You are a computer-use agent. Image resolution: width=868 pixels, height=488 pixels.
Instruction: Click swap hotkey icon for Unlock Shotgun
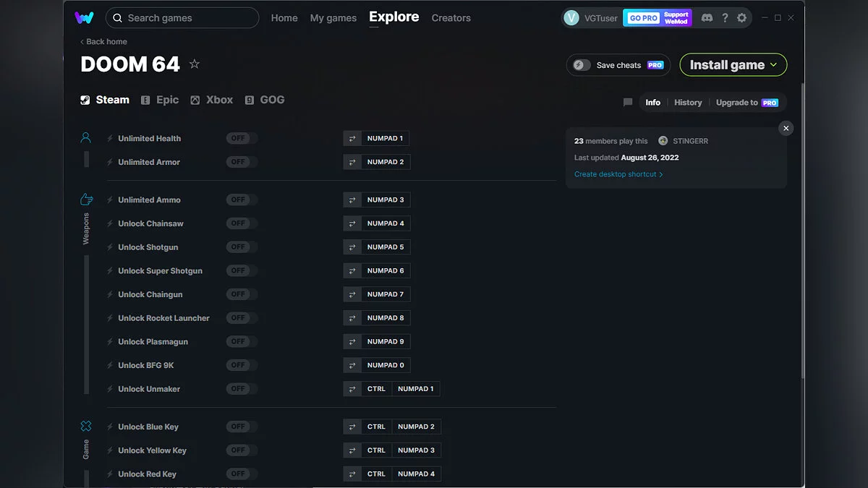tap(352, 247)
